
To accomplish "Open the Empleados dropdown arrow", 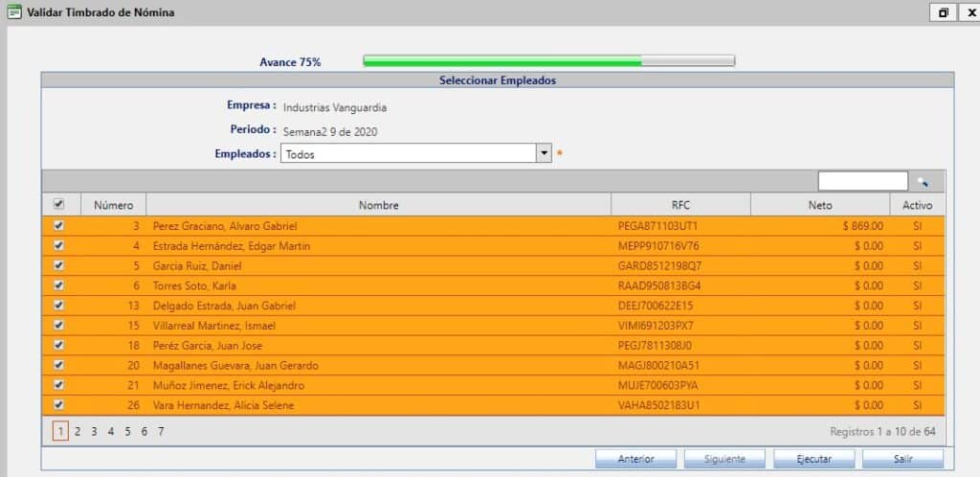I will coord(544,153).
